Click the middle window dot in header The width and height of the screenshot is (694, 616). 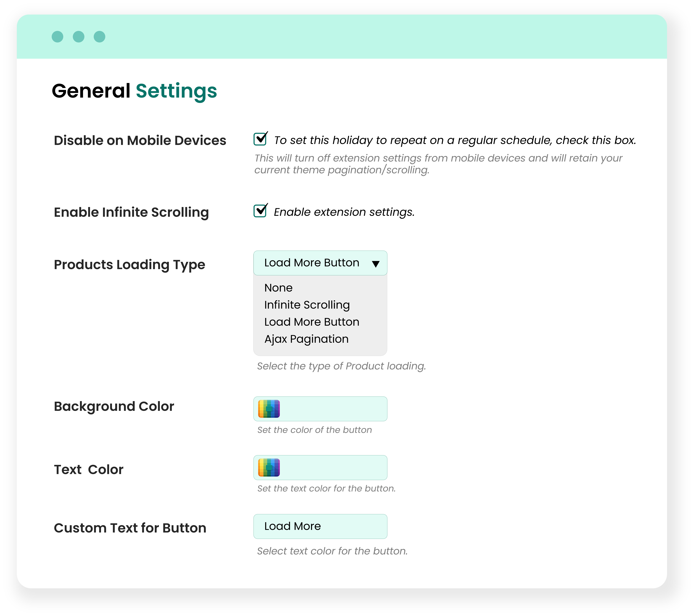coord(78,37)
